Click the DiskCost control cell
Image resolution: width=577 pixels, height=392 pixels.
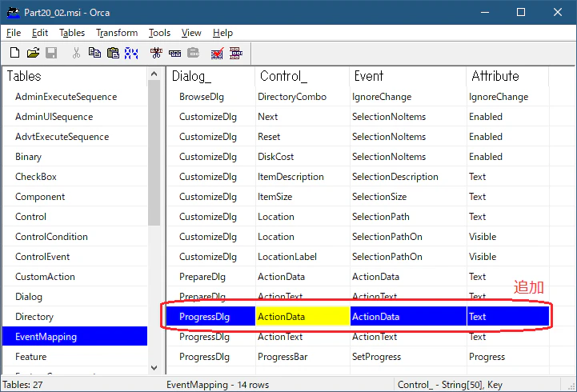(303, 157)
